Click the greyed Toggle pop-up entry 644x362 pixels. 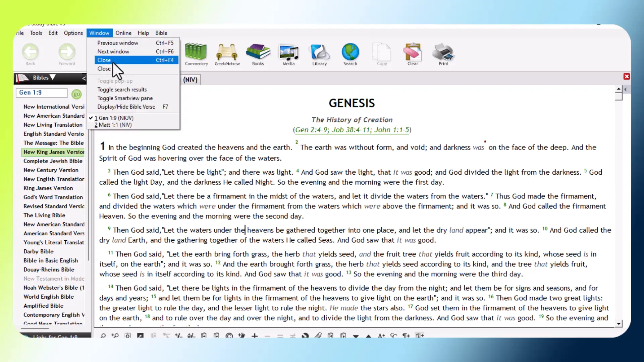115,81
